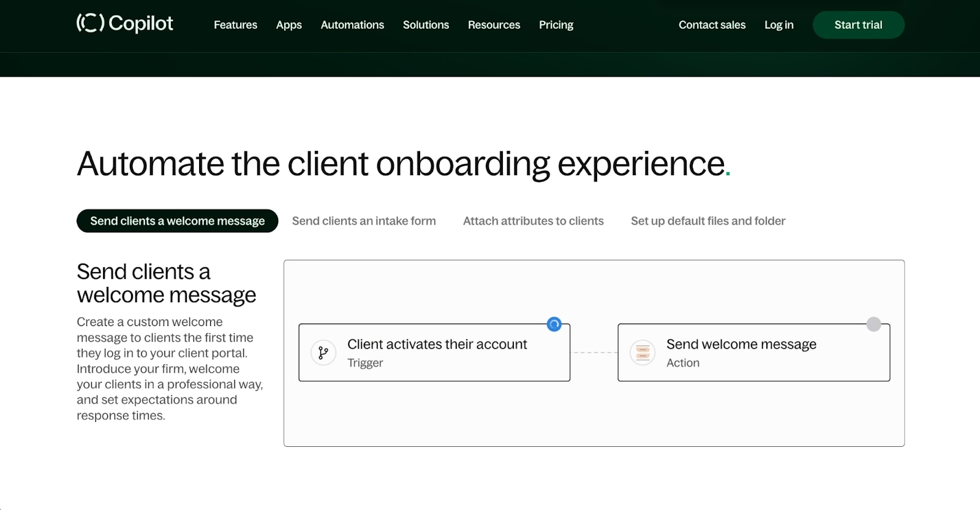The height and width of the screenshot is (510, 980).
Task: Click the gray dot on action card
Action: pos(874,324)
